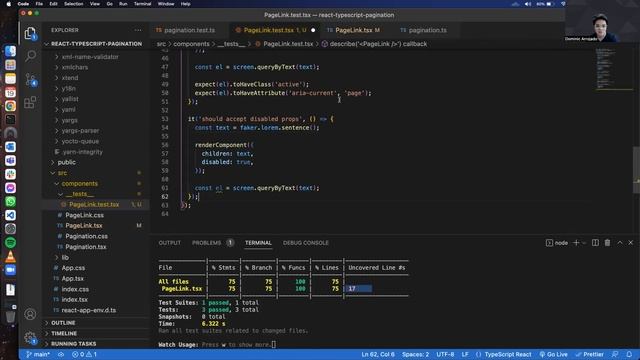
Task: Open App.tsx file
Action: pos(96,279)
